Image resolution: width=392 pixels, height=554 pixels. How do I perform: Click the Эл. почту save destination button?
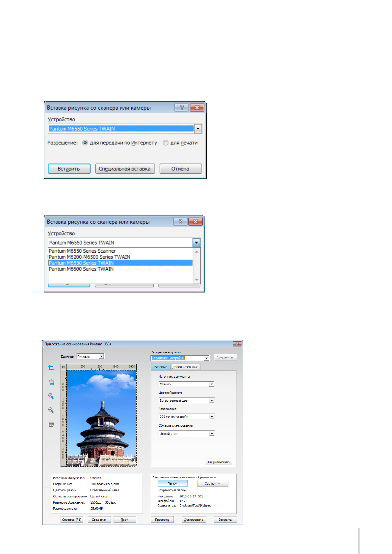(x=212, y=484)
